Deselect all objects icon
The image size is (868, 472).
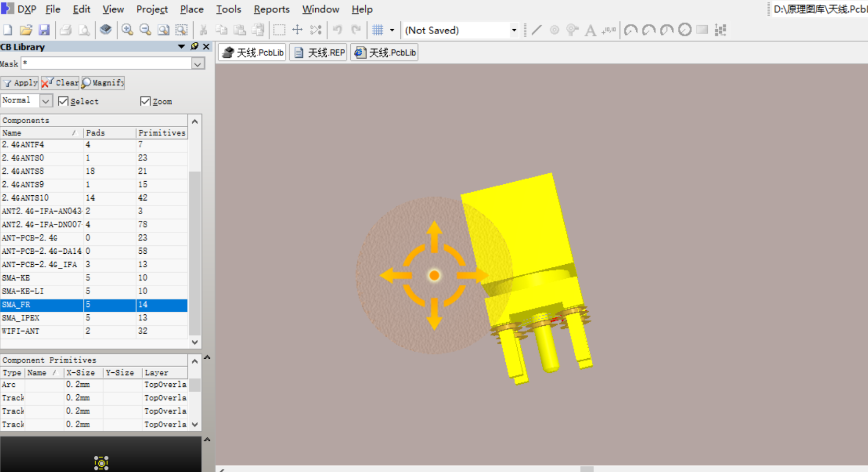tap(316, 30)
